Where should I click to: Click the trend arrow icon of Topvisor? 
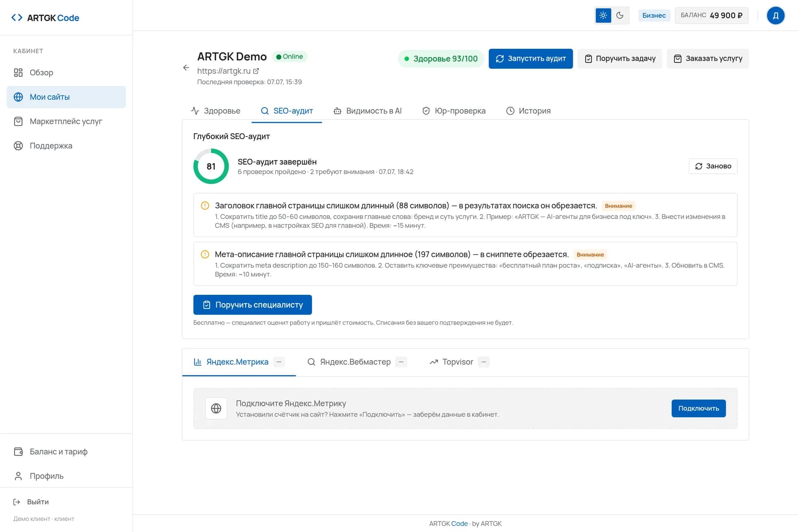click(x=434, y=362)
